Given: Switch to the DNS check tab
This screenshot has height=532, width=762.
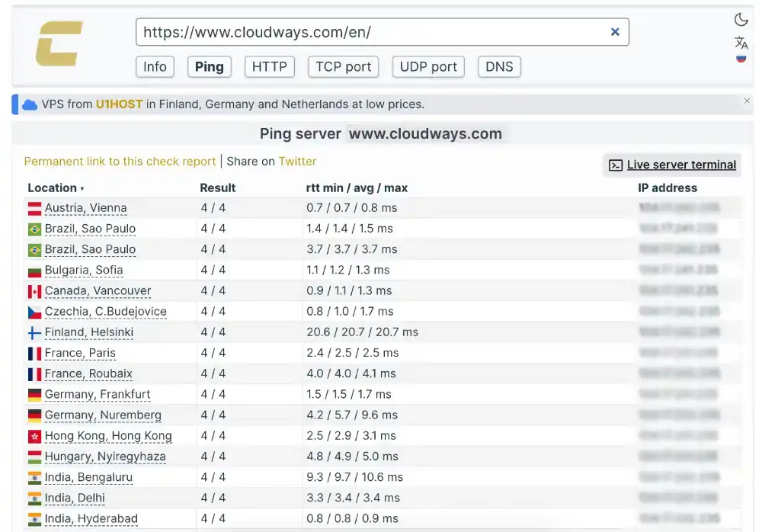Looking at the screenshot, I should click(x=499, y=67).
